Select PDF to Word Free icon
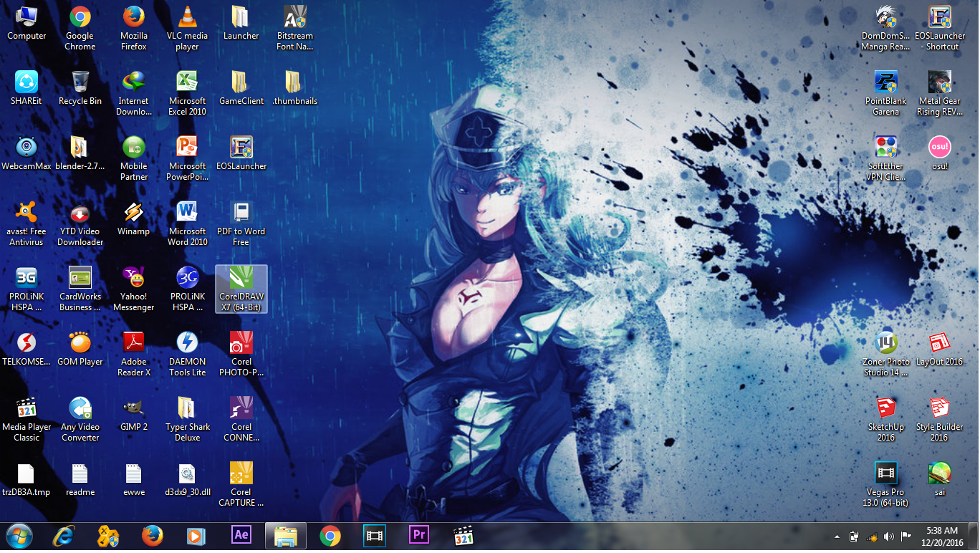The image size is (980, 553). [x=241, y=223]
